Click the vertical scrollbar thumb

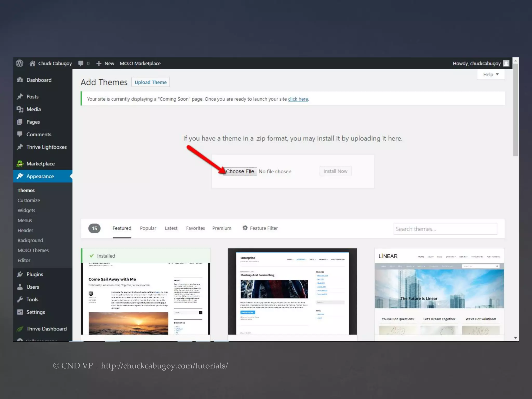pos(516,110)
